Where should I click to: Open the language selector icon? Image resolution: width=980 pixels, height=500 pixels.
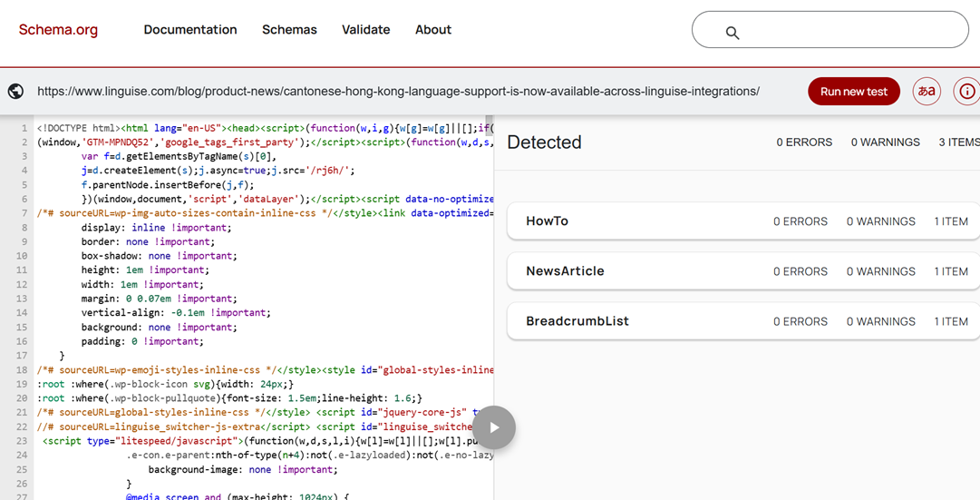point(927,92)
